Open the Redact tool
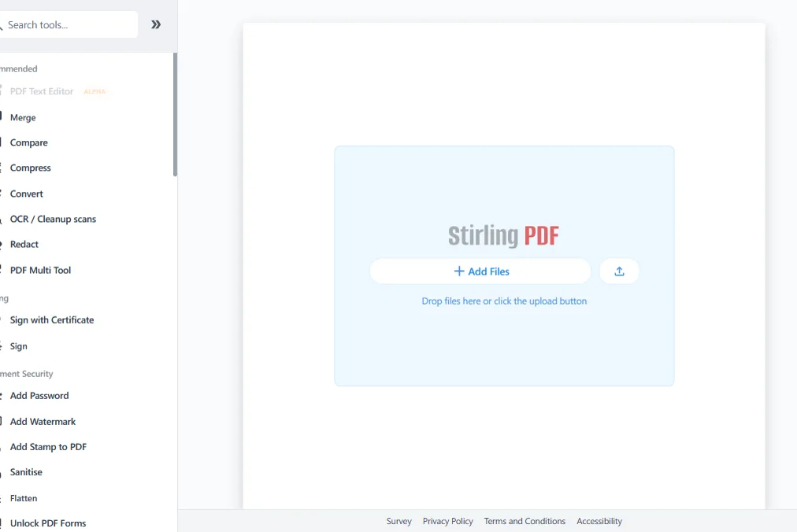Screen dimensions: 797x532 [x=24, y=245]
